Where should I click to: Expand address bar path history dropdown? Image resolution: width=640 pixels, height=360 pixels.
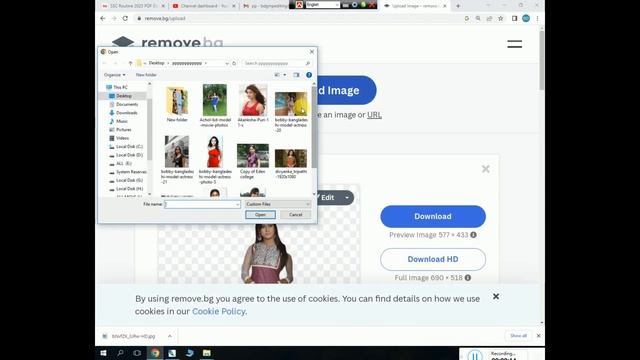(227, 63)
